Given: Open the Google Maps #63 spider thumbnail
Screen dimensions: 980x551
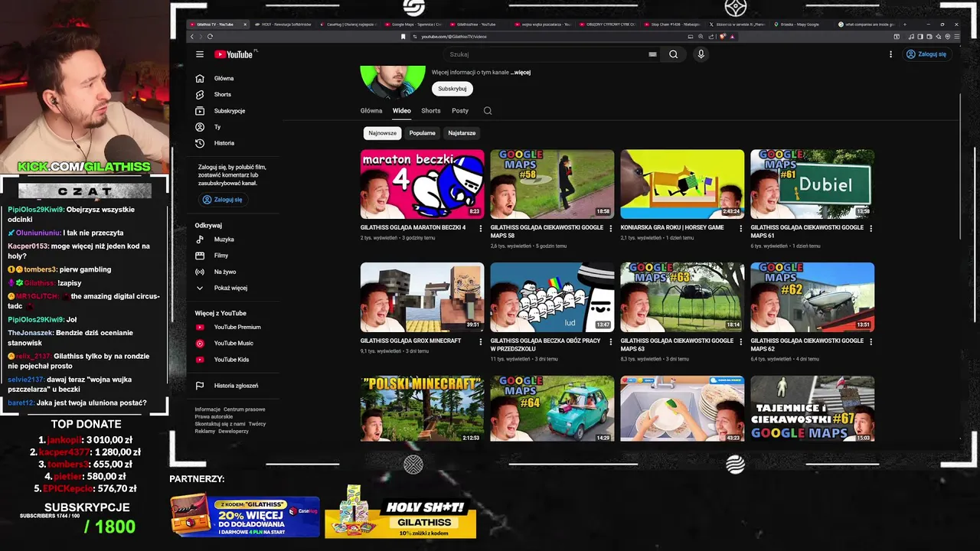Looking at the screenshot, I should pyautogui.click(x=682, y=297).
